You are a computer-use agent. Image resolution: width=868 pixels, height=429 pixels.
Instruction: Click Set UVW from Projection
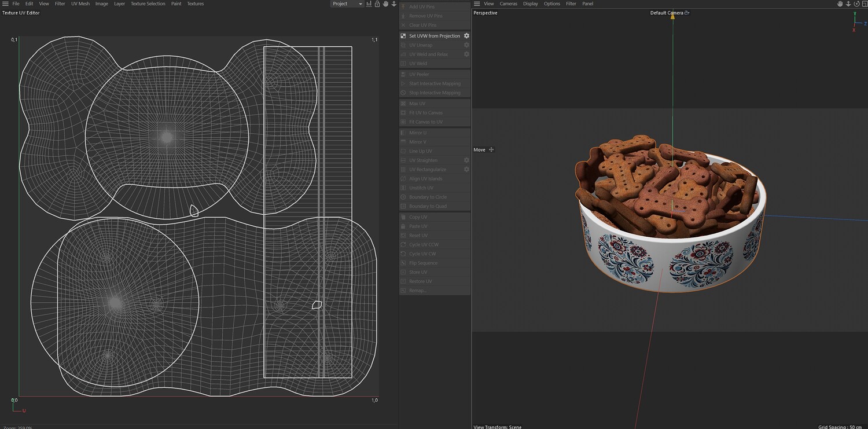pos(434,36)
